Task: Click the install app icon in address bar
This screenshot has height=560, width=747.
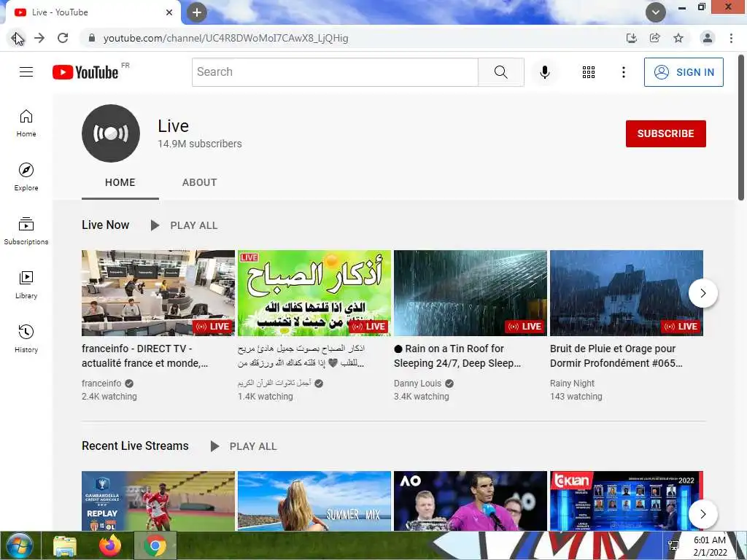Action: 632,38
